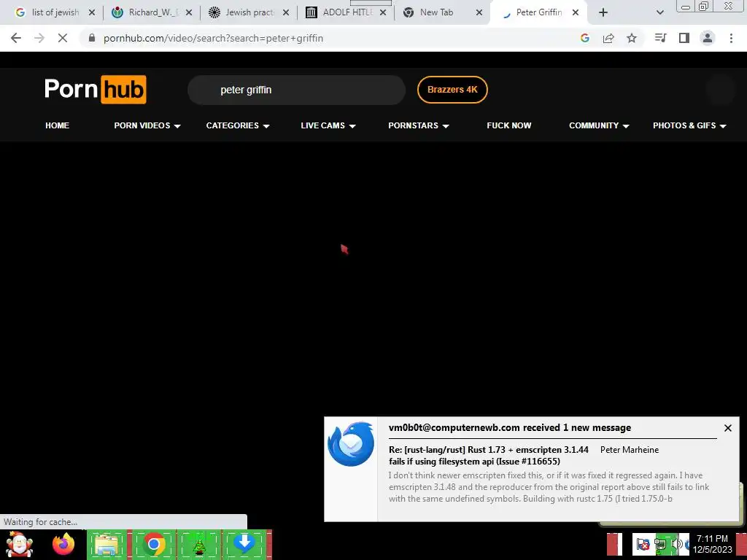The image size is (747, 560).
Task: Open the rust-lang email subject in notification
Action: tap(488, 455)
